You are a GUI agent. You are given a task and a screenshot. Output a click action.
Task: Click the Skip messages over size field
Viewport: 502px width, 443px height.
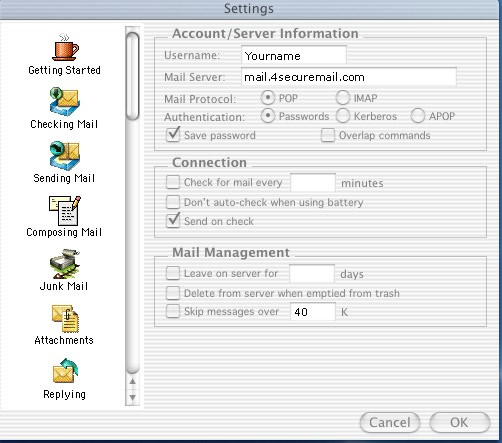(x=313, y=312)
